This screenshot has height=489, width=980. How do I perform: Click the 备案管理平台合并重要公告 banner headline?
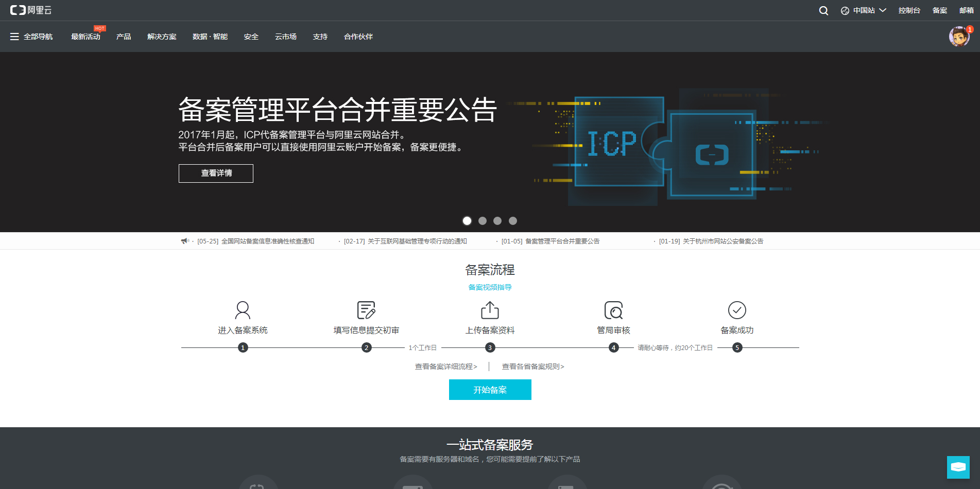(x=338, y=110)
